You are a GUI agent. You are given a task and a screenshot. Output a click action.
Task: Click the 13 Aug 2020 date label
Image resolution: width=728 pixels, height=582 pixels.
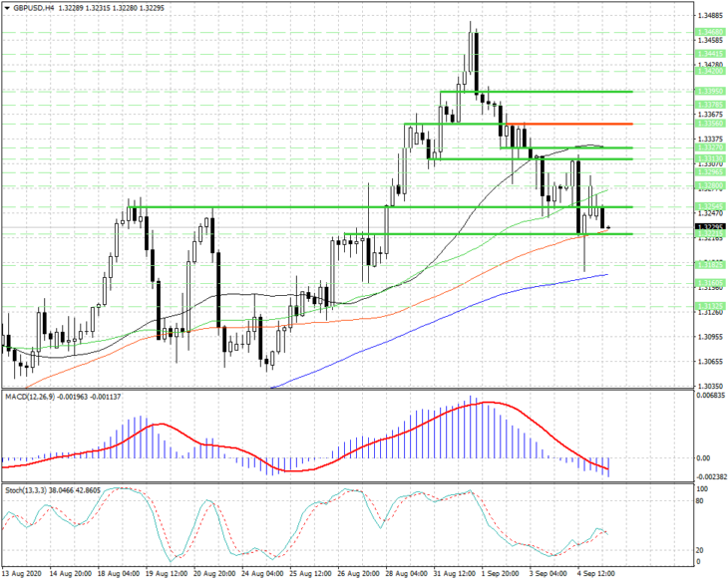[x=22, y=574]
